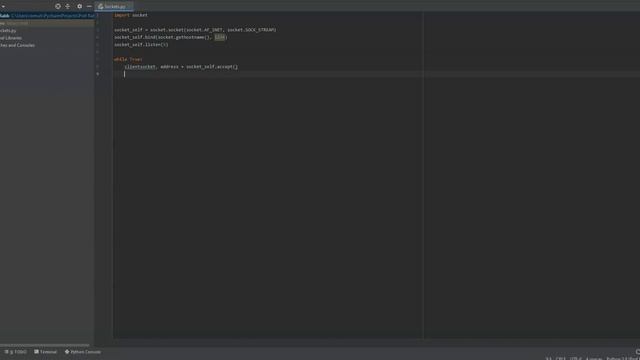
Task: Click the locate-file target icon in project panel
Action: (58, 6)
